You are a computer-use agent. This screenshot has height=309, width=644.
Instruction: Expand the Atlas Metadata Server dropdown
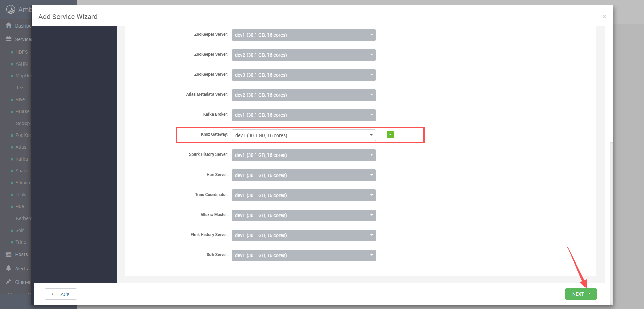pos(303,95)
